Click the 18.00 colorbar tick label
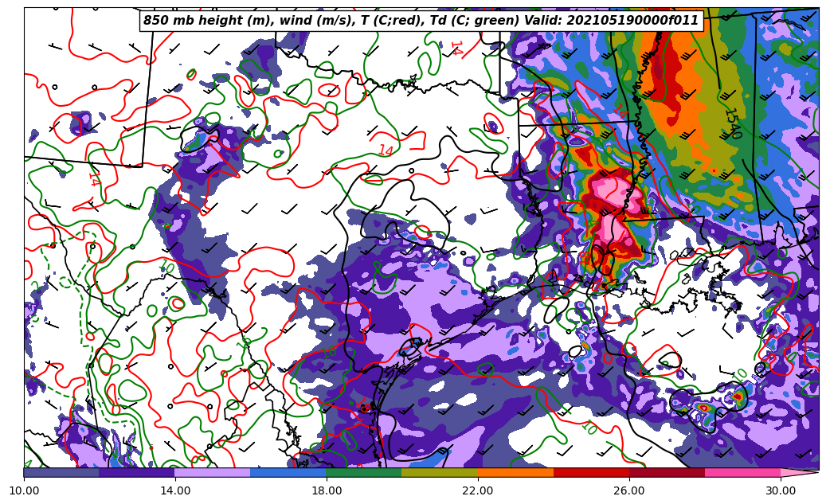Screen dimensions: 826x504 pos(327,490)
